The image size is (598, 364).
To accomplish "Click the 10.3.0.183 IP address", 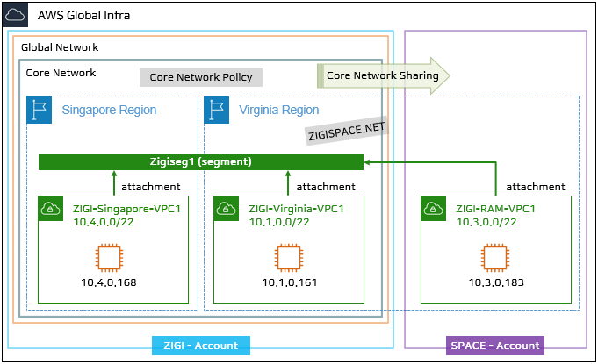I will coord(496,282).
